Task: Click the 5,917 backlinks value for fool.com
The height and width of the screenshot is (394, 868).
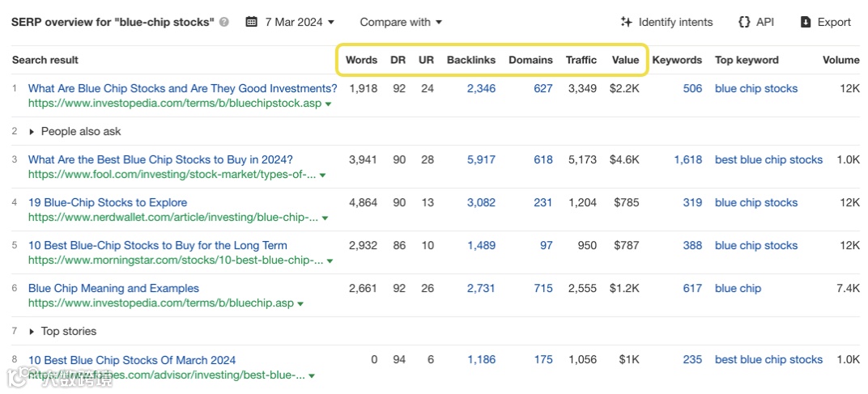Action: (481, 159)
